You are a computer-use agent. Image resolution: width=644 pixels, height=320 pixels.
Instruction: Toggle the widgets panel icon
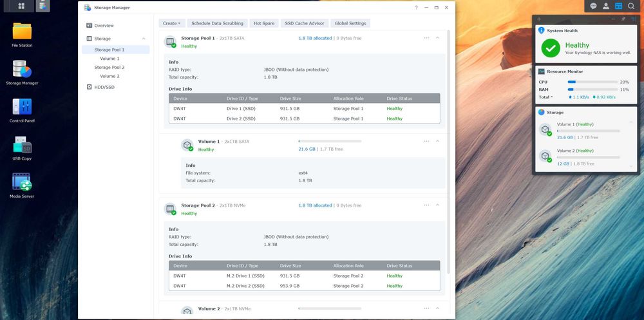tap(618, 6)
